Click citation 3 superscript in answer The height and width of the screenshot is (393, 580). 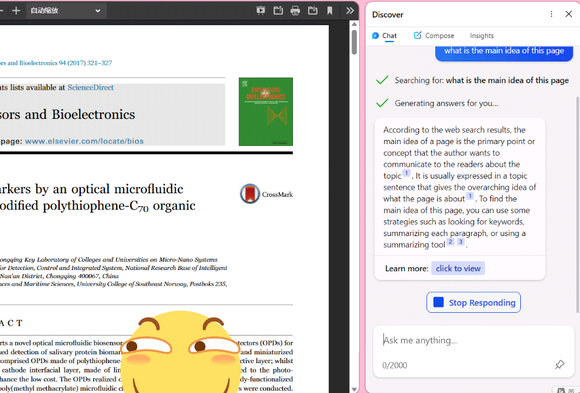(461, 242)
